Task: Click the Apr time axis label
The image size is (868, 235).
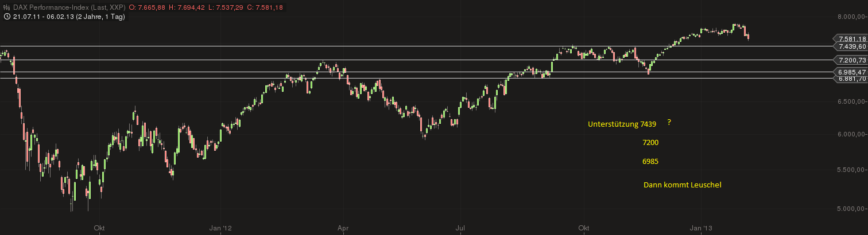Action: [x=344, y=228]
